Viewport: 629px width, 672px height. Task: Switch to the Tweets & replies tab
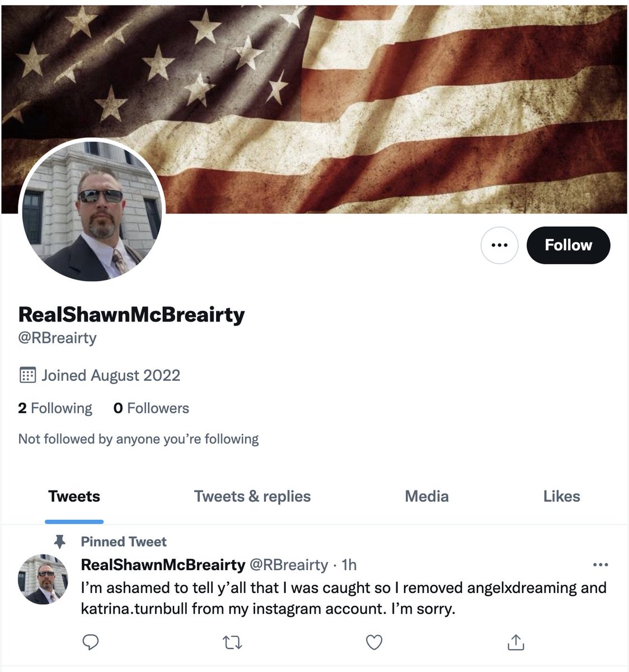pos(252,496)
